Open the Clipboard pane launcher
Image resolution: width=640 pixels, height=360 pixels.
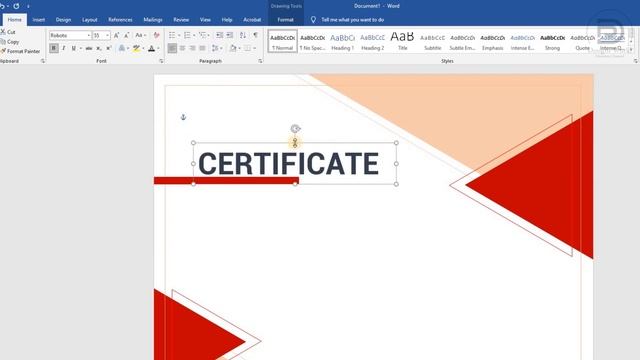[x=43, y=61]
